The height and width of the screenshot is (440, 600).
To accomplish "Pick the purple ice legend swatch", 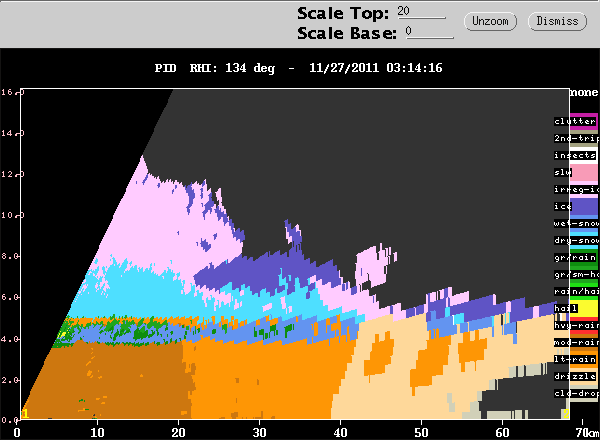I will coord(584,206).
